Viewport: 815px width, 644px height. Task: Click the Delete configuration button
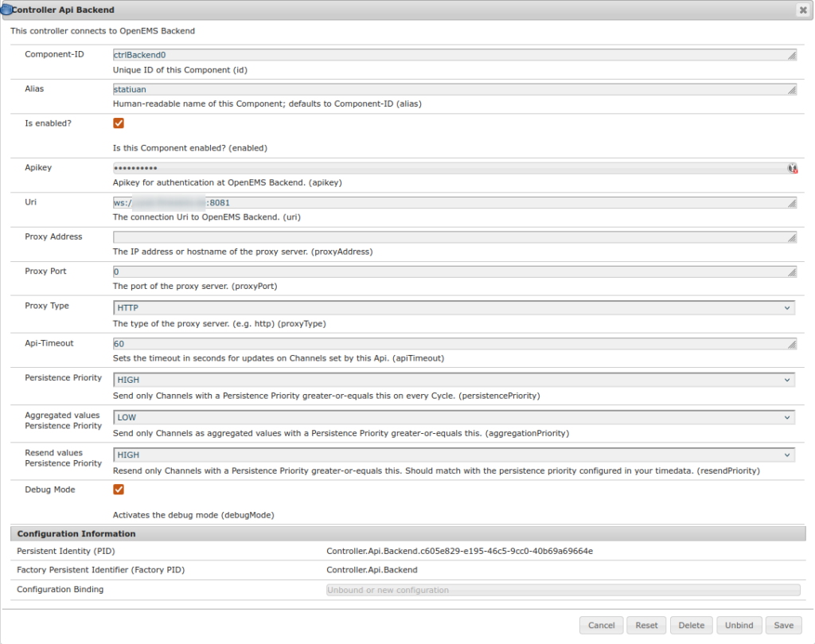click(691, 626)
